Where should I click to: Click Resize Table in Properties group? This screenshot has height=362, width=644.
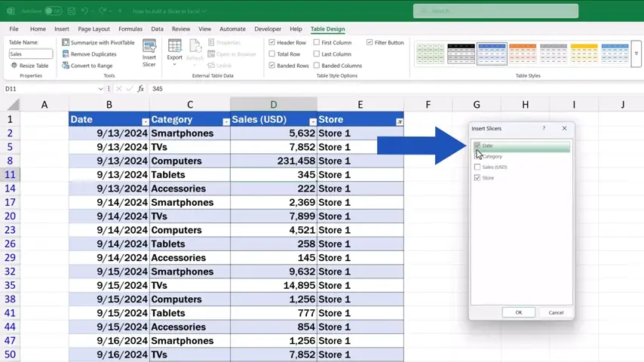pyautogui.click(x=29, y=66)
